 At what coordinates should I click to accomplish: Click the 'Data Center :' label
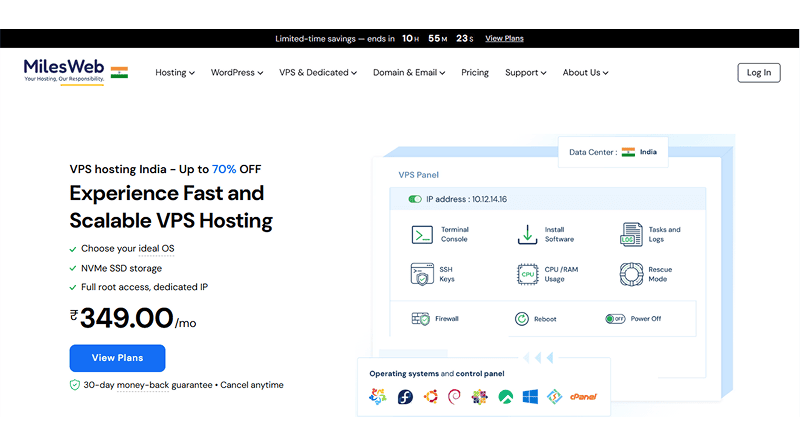[x=593, y=152]
